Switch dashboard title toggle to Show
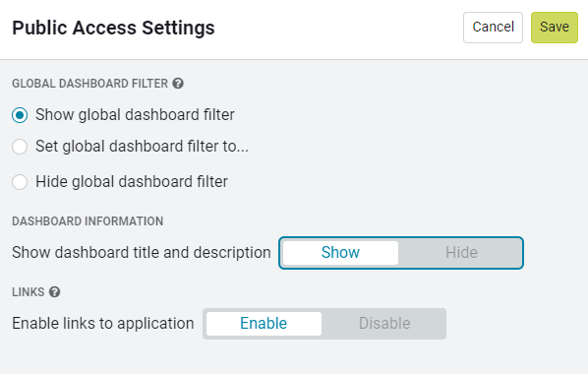 [340, 253]
